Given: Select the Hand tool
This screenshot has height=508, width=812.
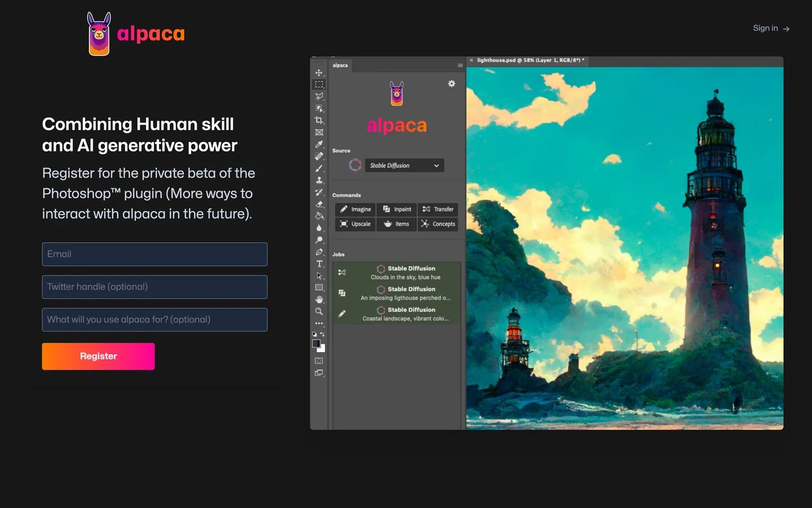Looking at the screenshot, I should pyautogui.click(x=319, y=300).
